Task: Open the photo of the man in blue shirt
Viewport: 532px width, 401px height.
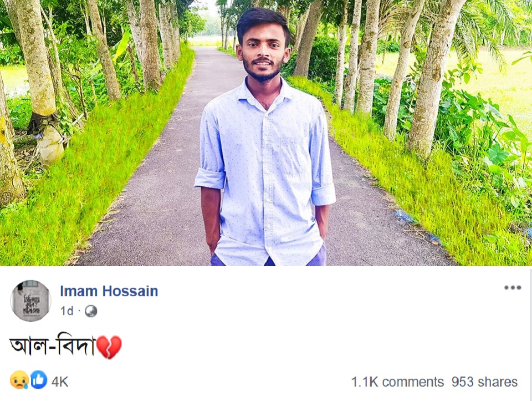Action: (x=266, y=133)
